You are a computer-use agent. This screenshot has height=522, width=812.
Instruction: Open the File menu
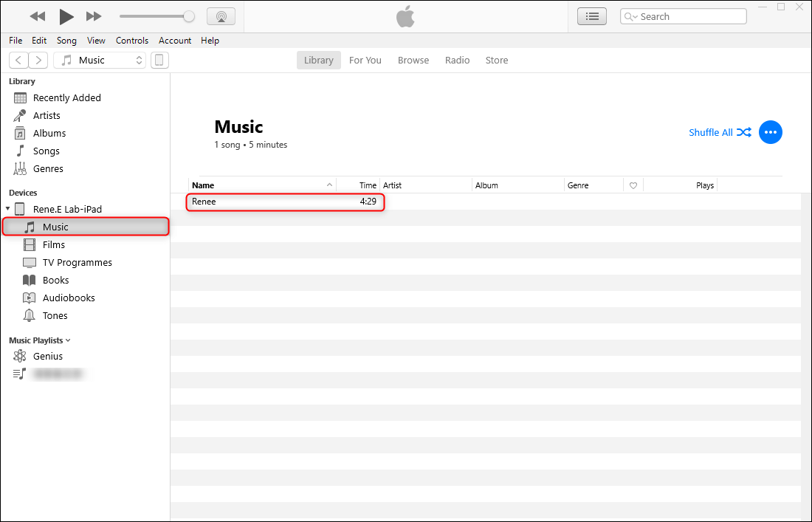[x=16, y=41]
